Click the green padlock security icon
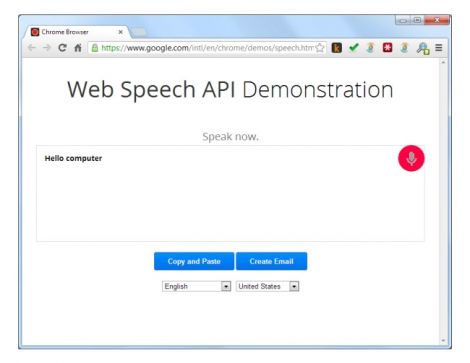Image resolution: width=470 pixels, height=363 pixels. 95,48
